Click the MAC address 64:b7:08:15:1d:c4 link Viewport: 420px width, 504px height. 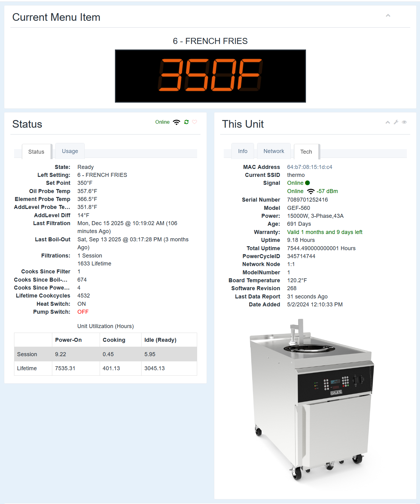tap(309, 167)
